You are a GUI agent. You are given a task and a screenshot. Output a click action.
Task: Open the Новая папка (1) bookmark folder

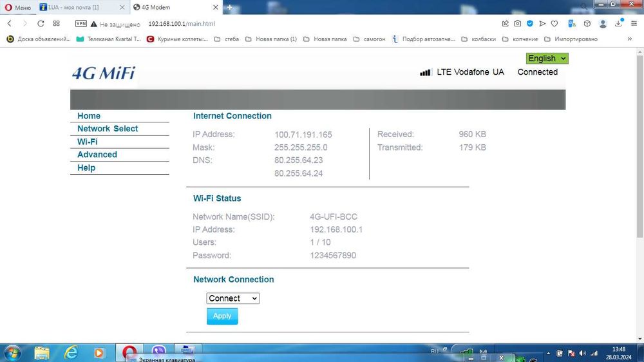coord(271,39)
